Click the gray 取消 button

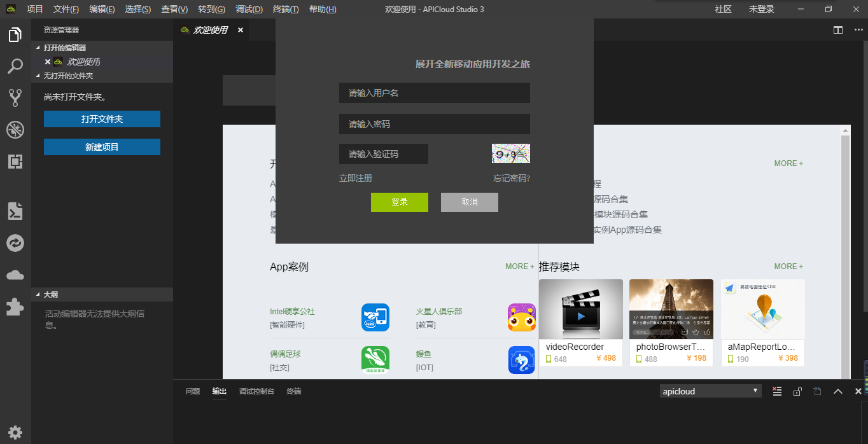(x=470, y=202)
